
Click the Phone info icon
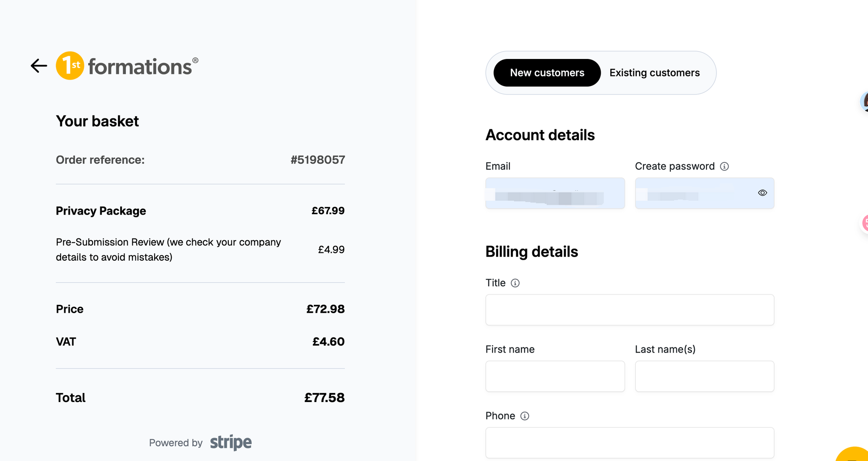[x=525, y=416]
